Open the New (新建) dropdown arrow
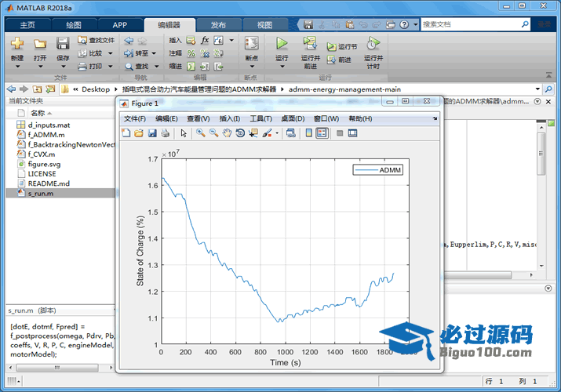 [17, 67]
